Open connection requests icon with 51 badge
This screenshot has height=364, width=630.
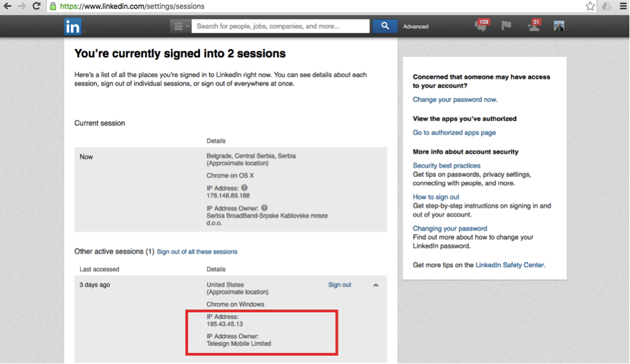click(x=534, y=26)
